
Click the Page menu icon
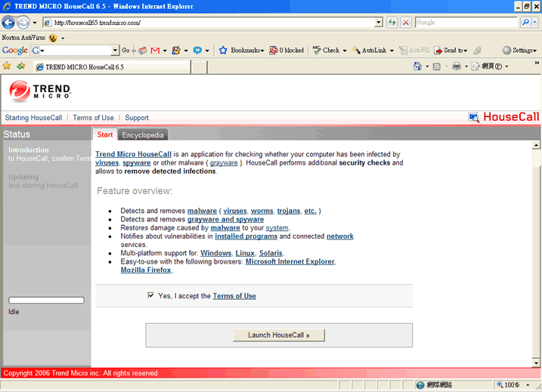tap(475, 66)
